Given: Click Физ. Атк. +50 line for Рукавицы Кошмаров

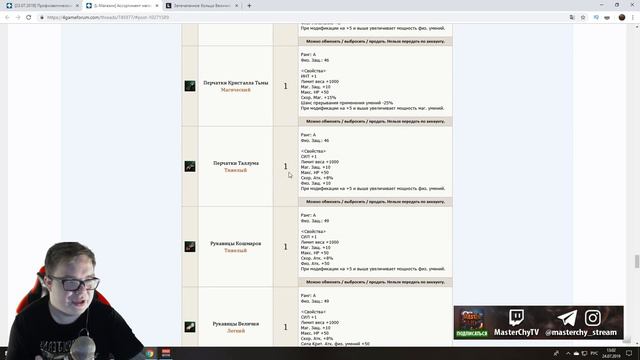Looking at the screenshot, I should pyautogui.click(x=315, y=264).
